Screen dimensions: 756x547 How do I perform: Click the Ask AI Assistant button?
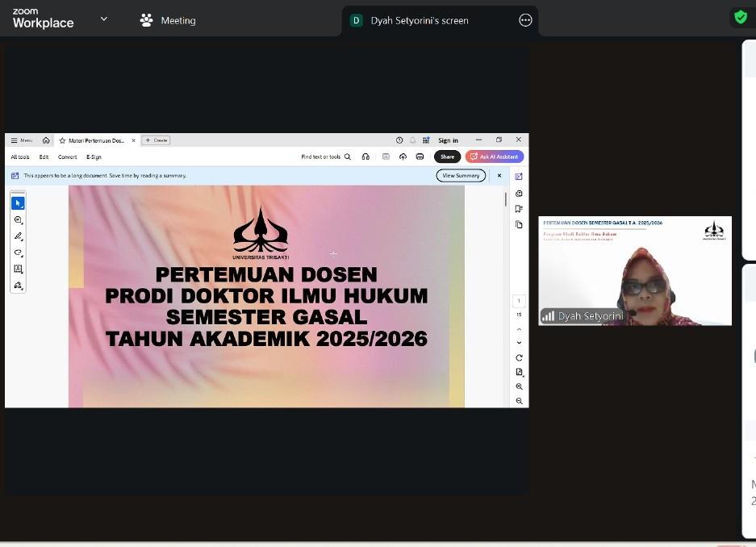pyautogui.click(x=495, y=157)
